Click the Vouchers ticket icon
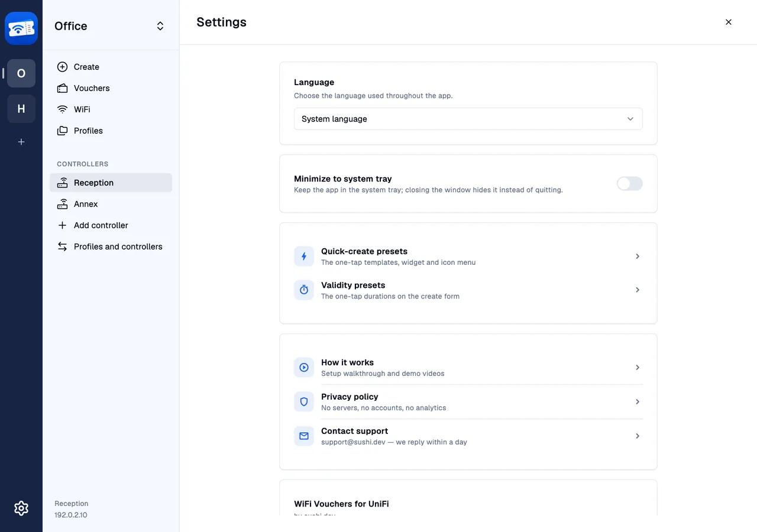Image resolution: width=757 pixels, height=532 pixels. (62, 88)
